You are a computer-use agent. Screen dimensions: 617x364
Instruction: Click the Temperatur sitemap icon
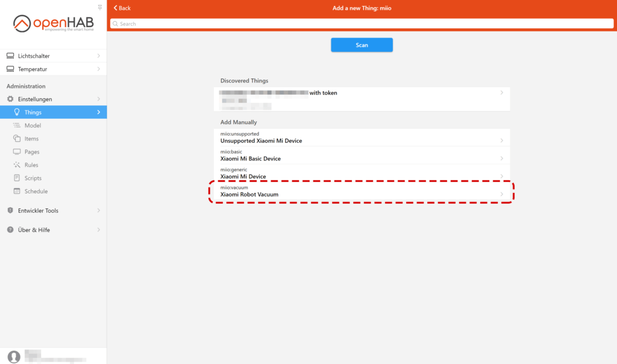click(10, 69)
